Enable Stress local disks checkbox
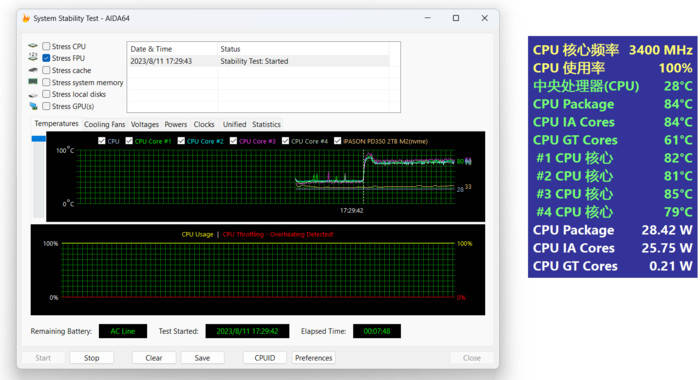This screenshot has height=380, width=700. pos(46,94)
